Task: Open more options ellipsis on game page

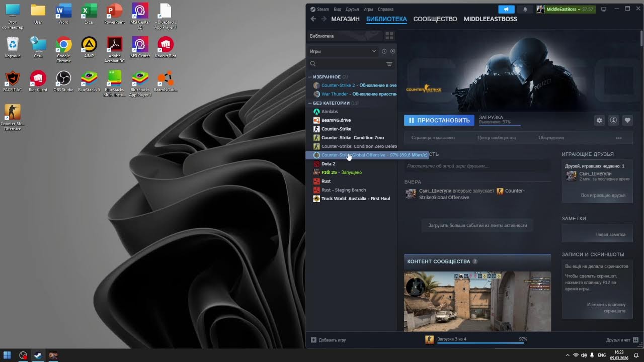Action: point(619,138)
